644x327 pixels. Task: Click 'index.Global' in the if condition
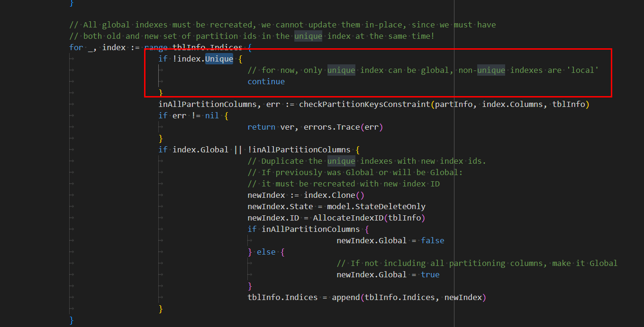point(200,150)
